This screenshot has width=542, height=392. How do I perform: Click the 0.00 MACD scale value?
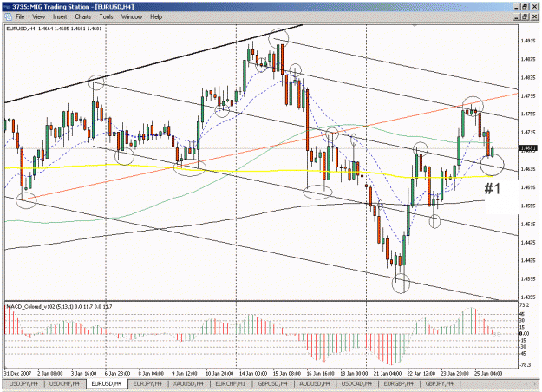(525, 334)
